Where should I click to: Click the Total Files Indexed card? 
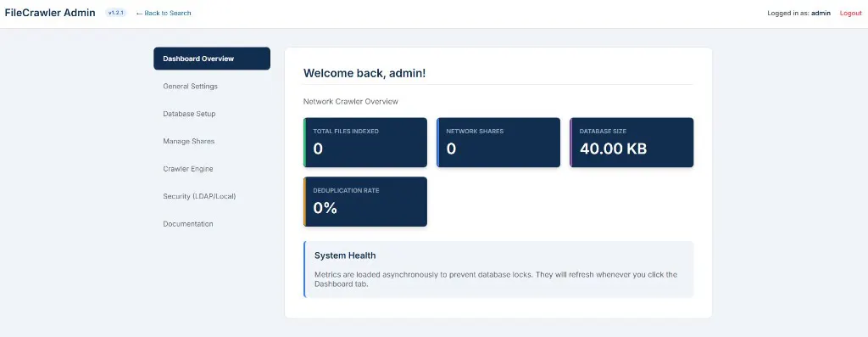click(365, 143)
